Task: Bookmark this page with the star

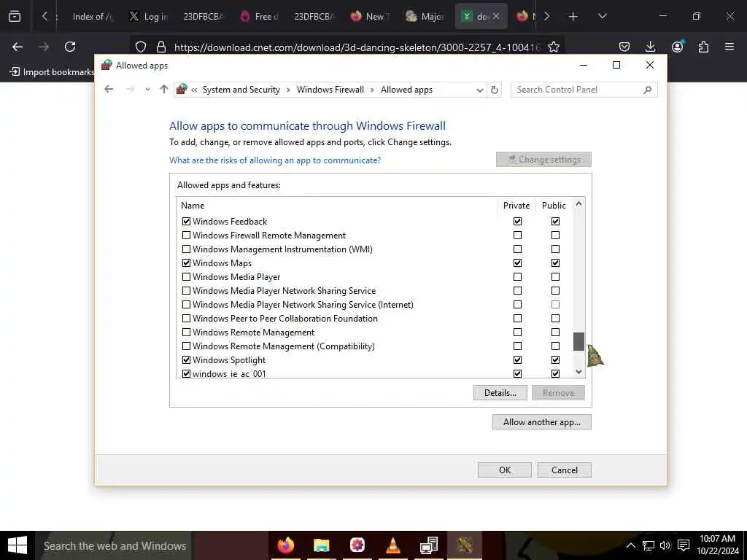Action: [x=554, y=47]
